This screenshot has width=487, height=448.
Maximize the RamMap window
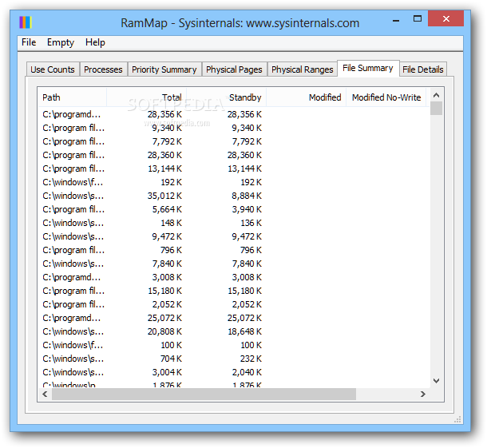[x=418, y=19]
